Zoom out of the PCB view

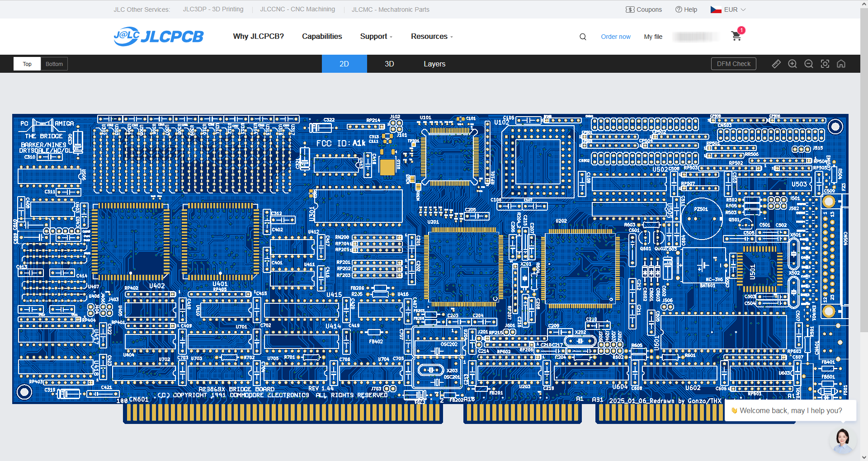point(809,64)
